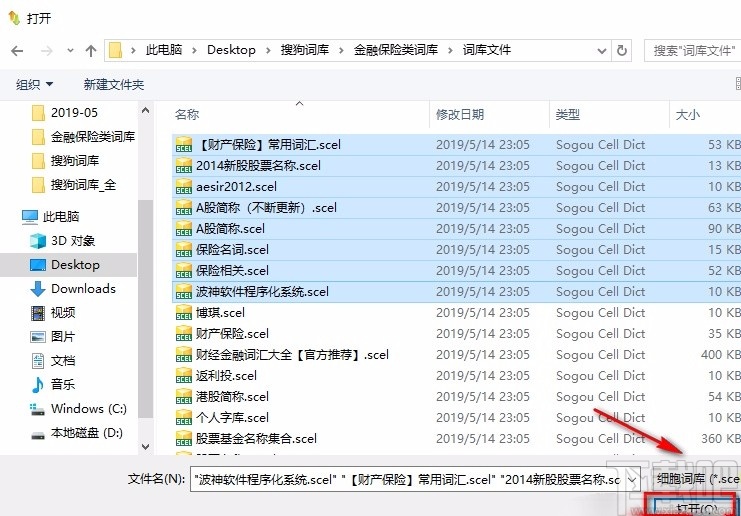
Task: Select file 【财产保险】常用词汇.scel
Action: (457, 145)
